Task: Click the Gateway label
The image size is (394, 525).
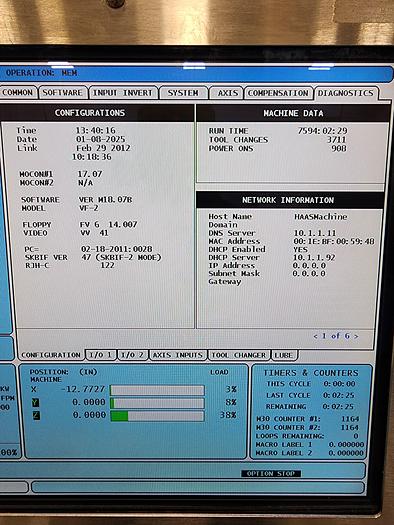Action: coord(225,282)
